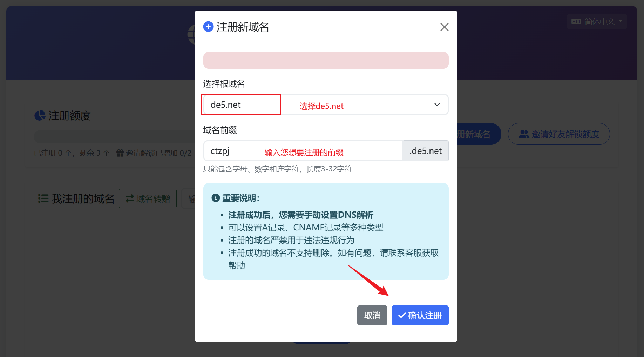Click the language icon next to 简体中文
Viewport: 644px width, 357px height.
coord(576,21)
